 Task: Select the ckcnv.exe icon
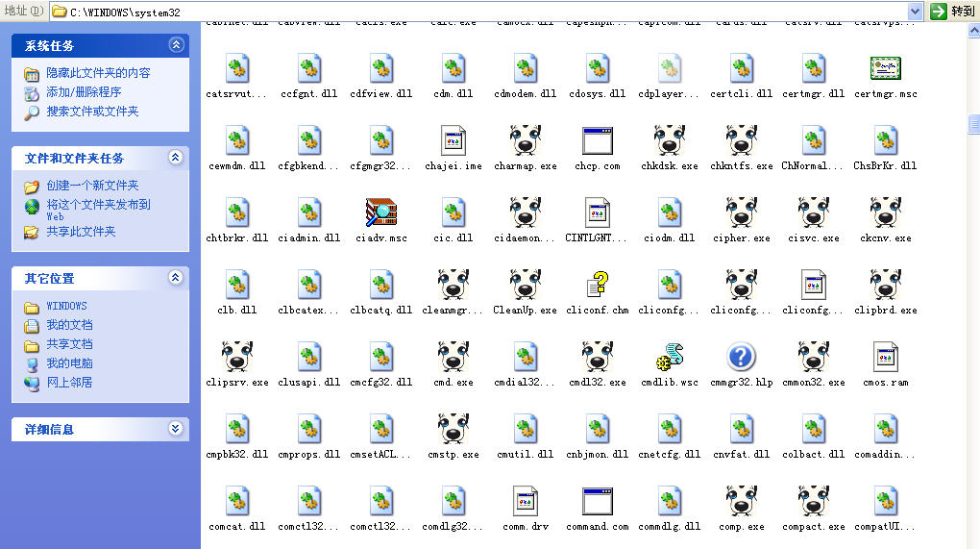[886, 212]
